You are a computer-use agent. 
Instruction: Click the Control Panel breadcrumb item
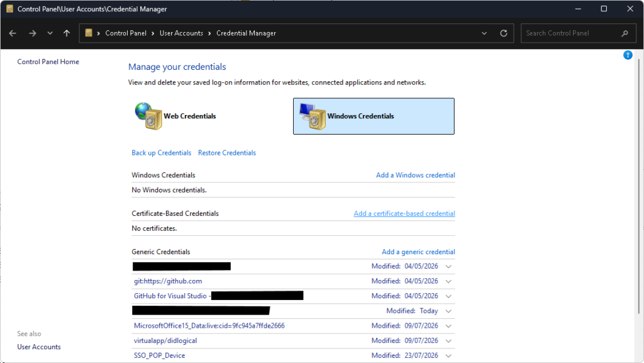coord(126,33)
